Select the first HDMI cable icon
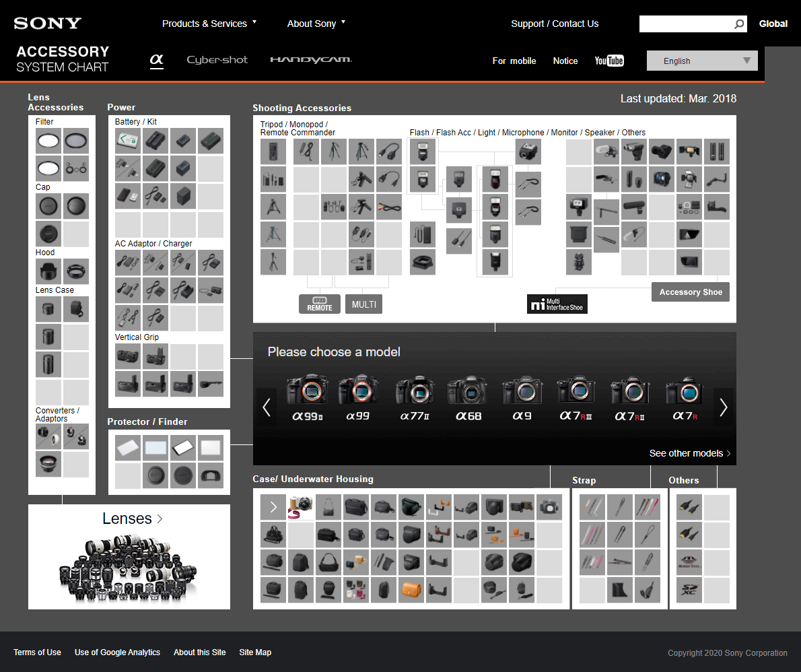This screenshot has height=672, width=801. 689,508
